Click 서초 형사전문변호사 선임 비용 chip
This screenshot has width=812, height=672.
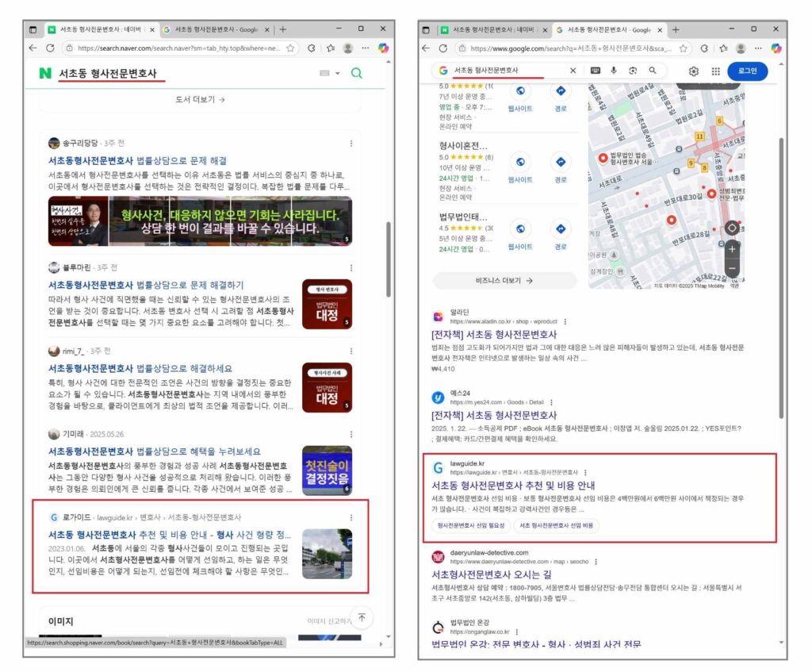tap(556, 525)
